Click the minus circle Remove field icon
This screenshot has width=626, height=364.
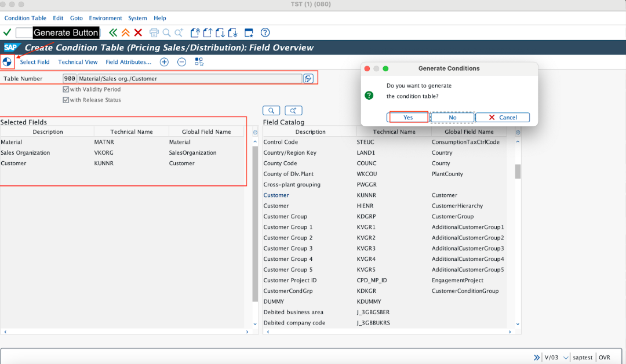coord(181,62)
